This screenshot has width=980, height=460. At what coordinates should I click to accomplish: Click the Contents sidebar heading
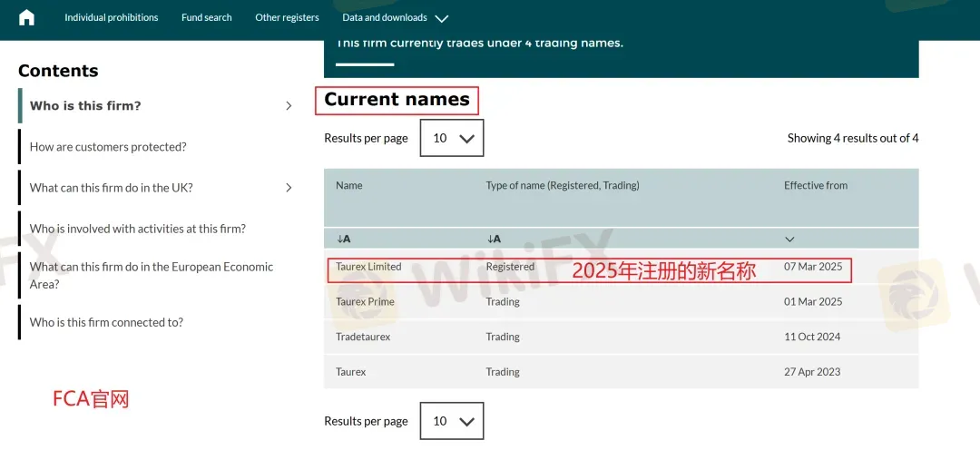pyautogui.click(x=58, y=71)
